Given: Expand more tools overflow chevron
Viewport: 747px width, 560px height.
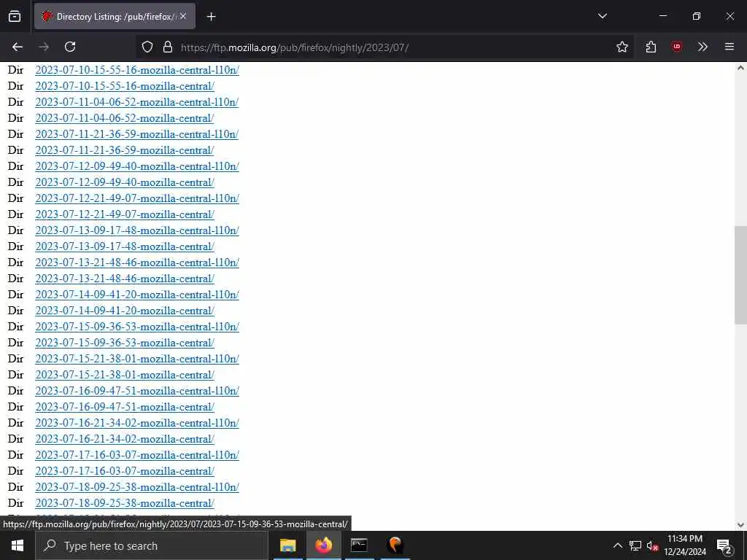Looking at the screenshot, I should [703, 47].
